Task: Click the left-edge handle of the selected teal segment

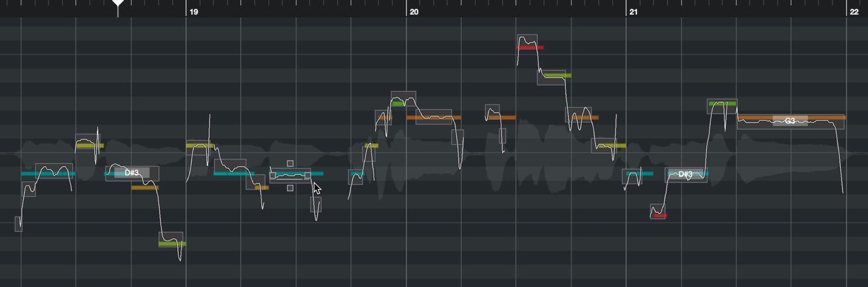Action: tap(273, 175)
